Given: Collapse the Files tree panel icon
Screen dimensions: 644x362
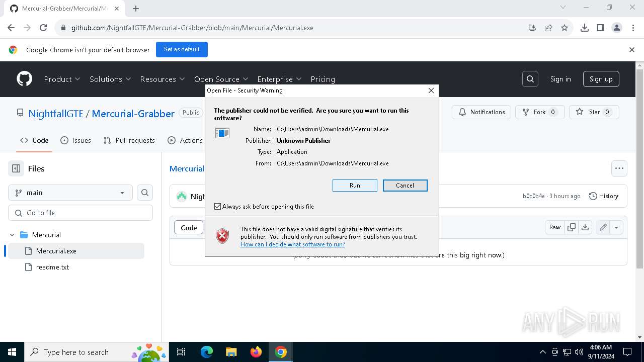Looking at the screenshot, I should (16, 168).
